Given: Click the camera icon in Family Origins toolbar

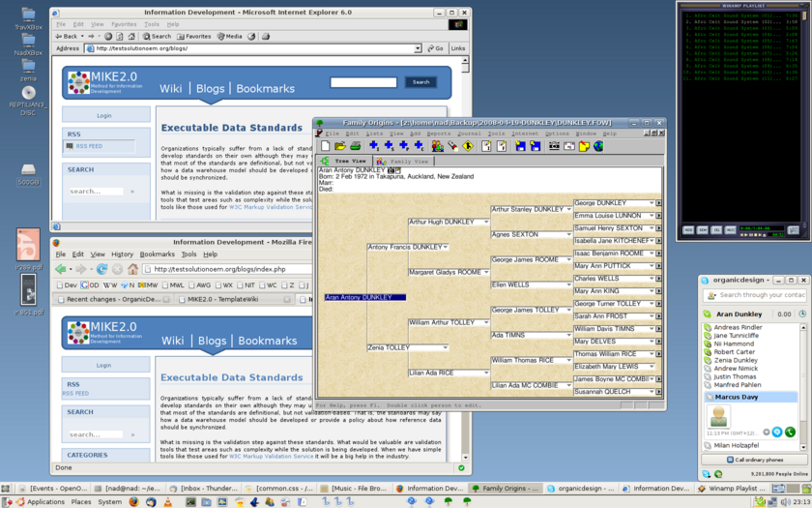Looking at the screenshot, I should 555,146.
